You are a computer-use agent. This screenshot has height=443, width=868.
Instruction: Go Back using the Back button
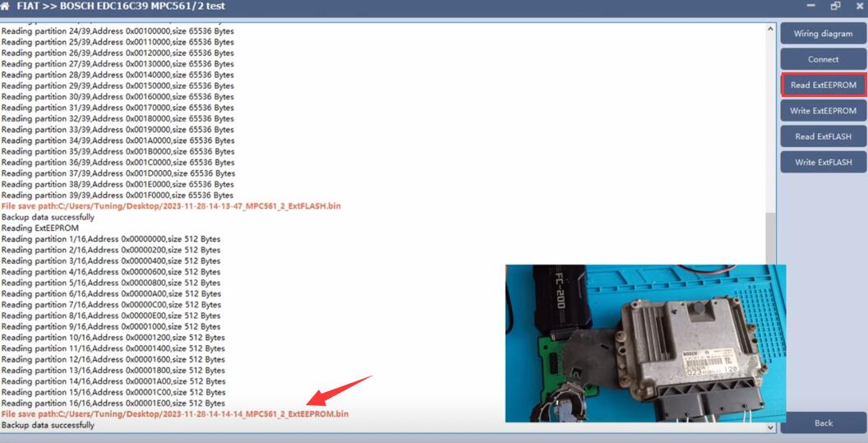pyautogui.click(x=823, y=423)
